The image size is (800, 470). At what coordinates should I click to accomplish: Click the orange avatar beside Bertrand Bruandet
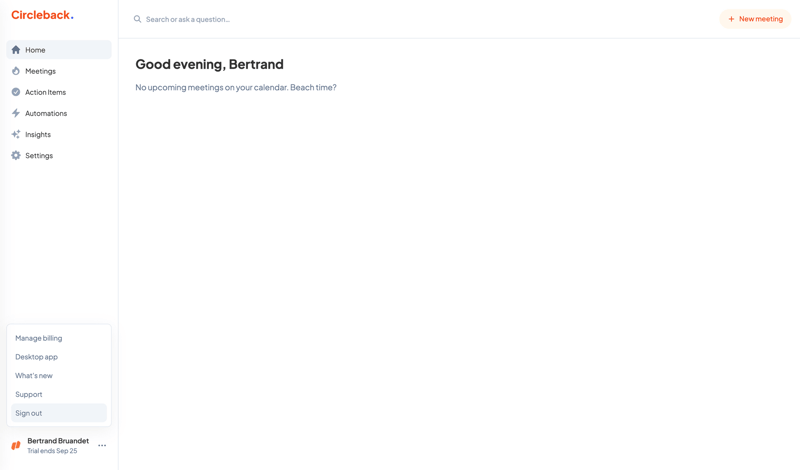click(x=16, y=446)
